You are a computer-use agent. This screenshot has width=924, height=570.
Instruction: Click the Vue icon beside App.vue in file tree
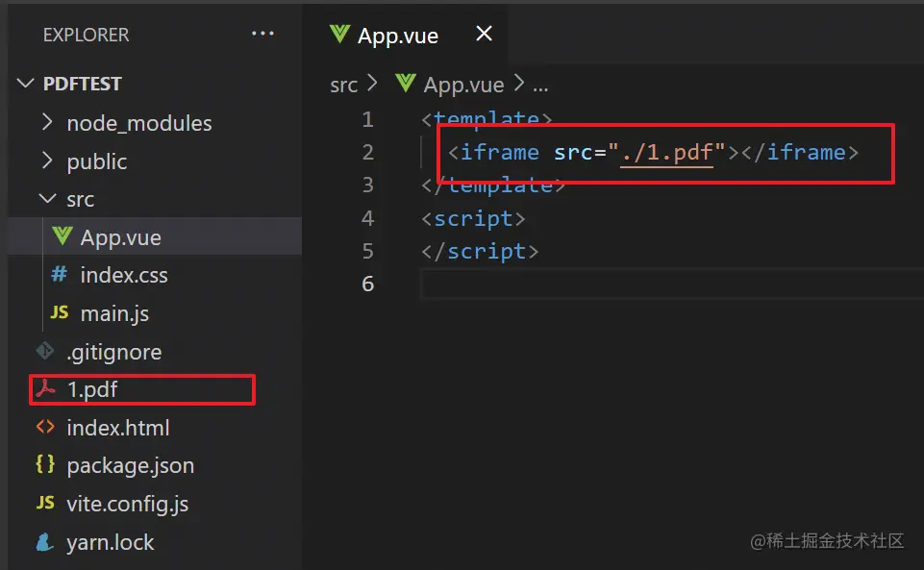click(62, 236)
